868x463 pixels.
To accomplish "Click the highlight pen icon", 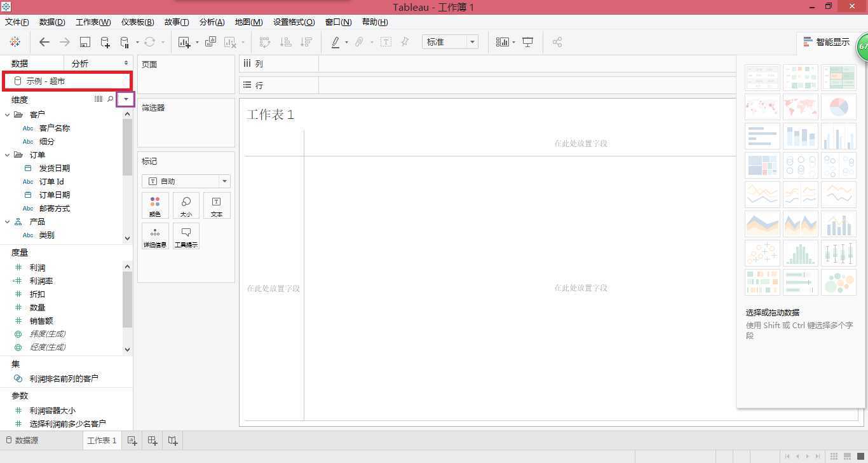I will point(336,42).
